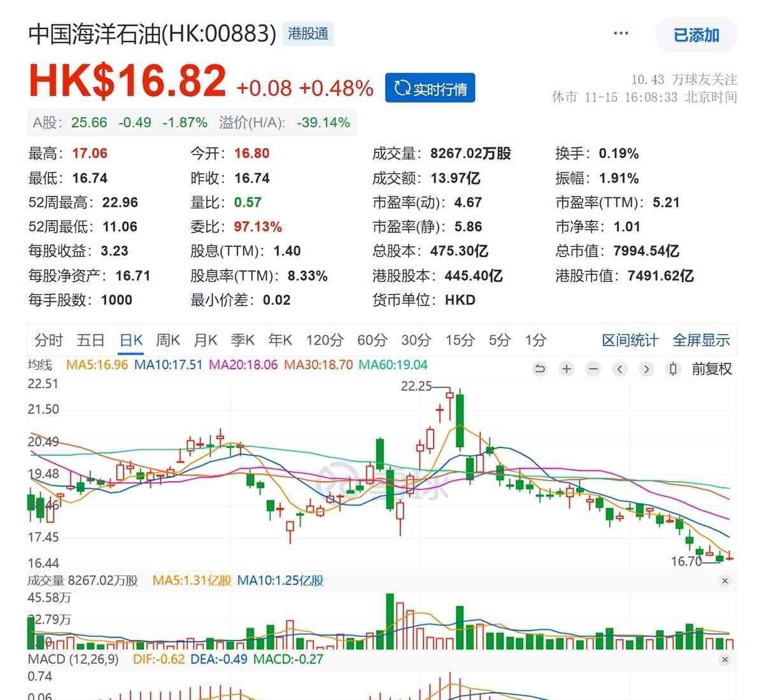Click the 实时行情 refresh button

click(430, 88)
